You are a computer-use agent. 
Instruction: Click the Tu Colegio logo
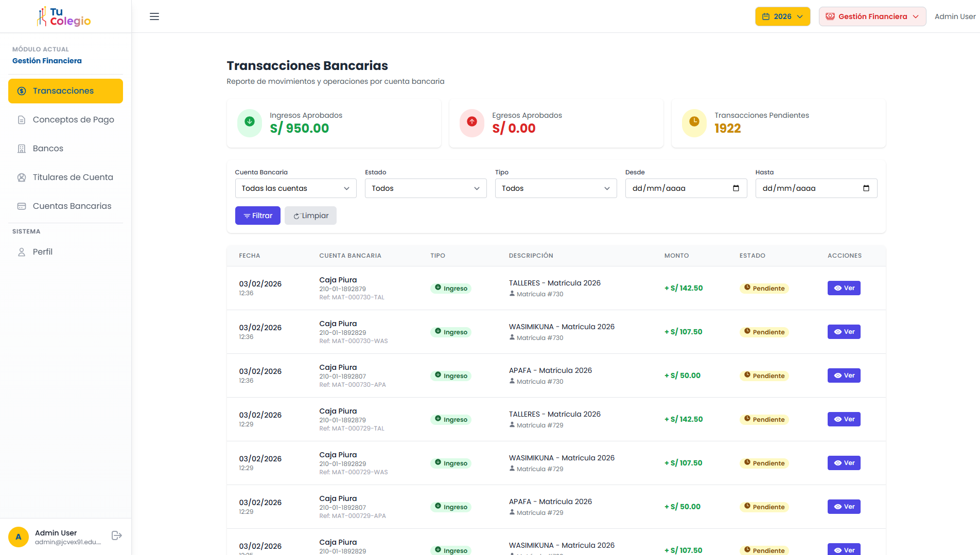pos(65,16)
